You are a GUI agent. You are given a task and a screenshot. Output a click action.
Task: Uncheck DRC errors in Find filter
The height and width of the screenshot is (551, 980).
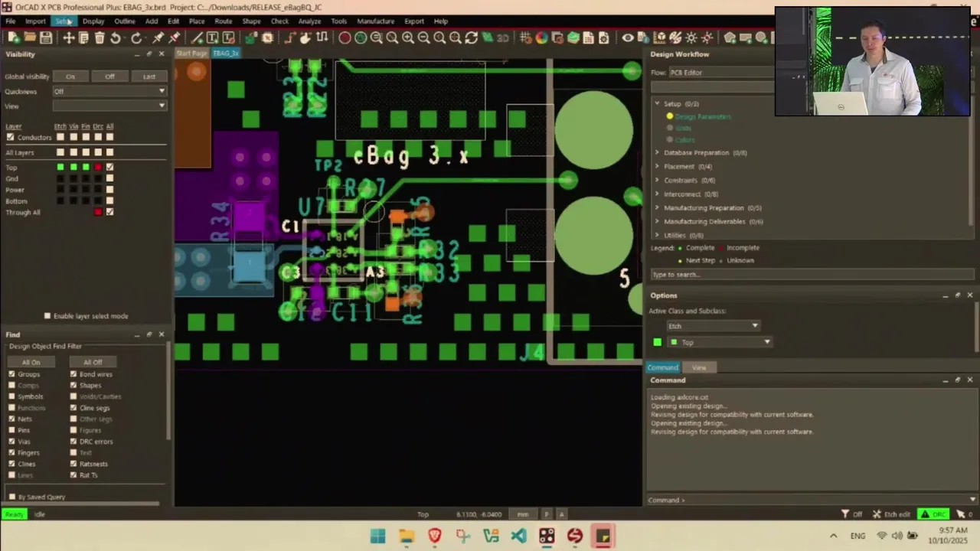(x=73, y=442)
